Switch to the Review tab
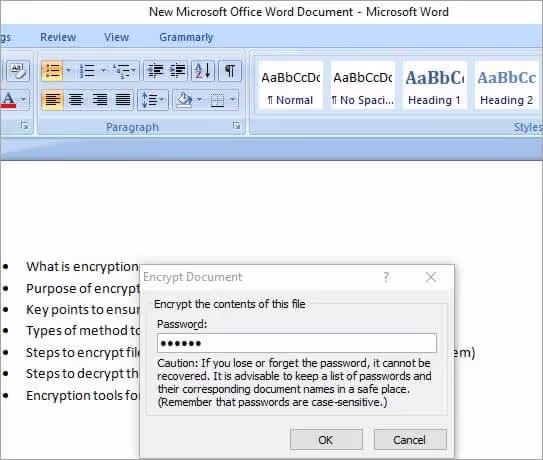Viewport: 543px width, 460px height. point(58,37)
